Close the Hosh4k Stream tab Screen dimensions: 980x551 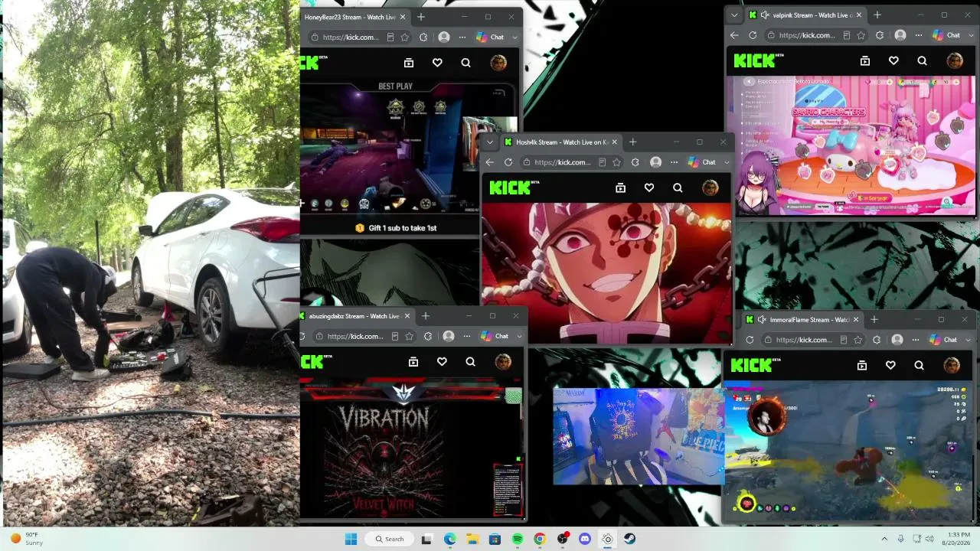point(614,142)
